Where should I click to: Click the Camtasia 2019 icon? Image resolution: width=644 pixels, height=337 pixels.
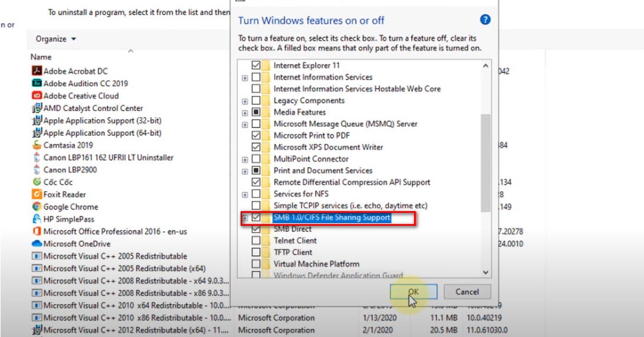(37, 145)
